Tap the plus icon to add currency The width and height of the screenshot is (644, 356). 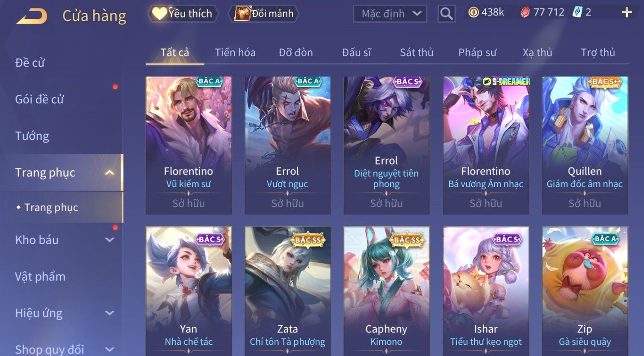[x=626, y=12]
